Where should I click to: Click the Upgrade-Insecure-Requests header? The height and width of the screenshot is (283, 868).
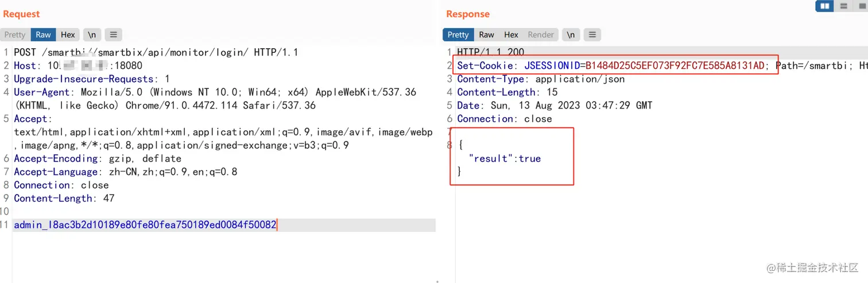(92, 79)
